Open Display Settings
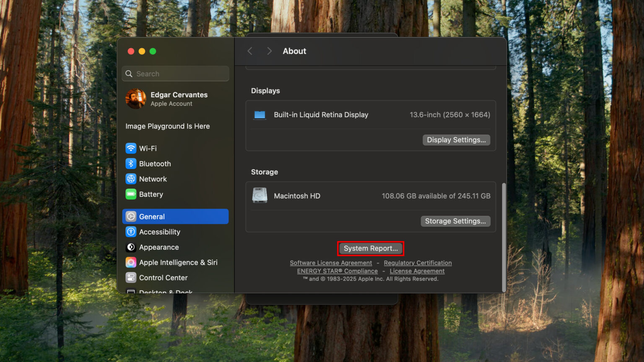The height and width of the screenshot is (362, 644). 456,140
